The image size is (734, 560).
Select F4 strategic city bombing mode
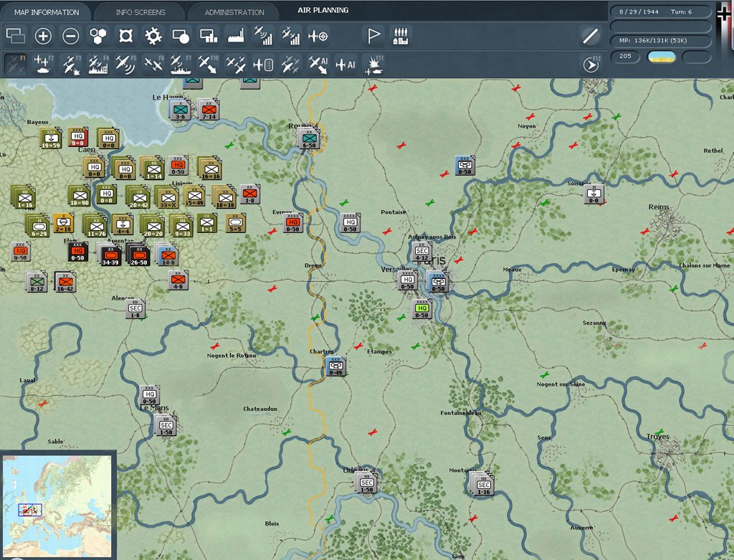click(98, 65)
